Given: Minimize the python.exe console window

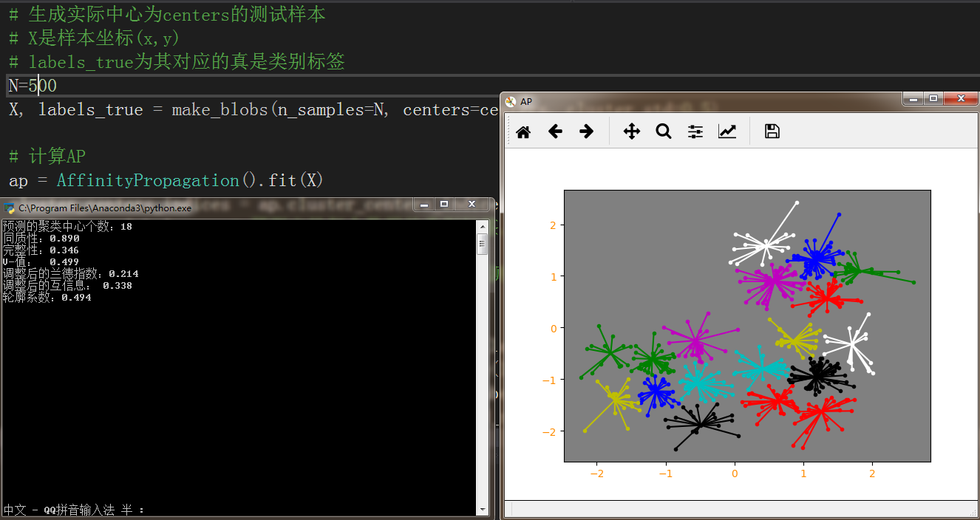Looking at the screenshot, I should click(x=424, y=205).
